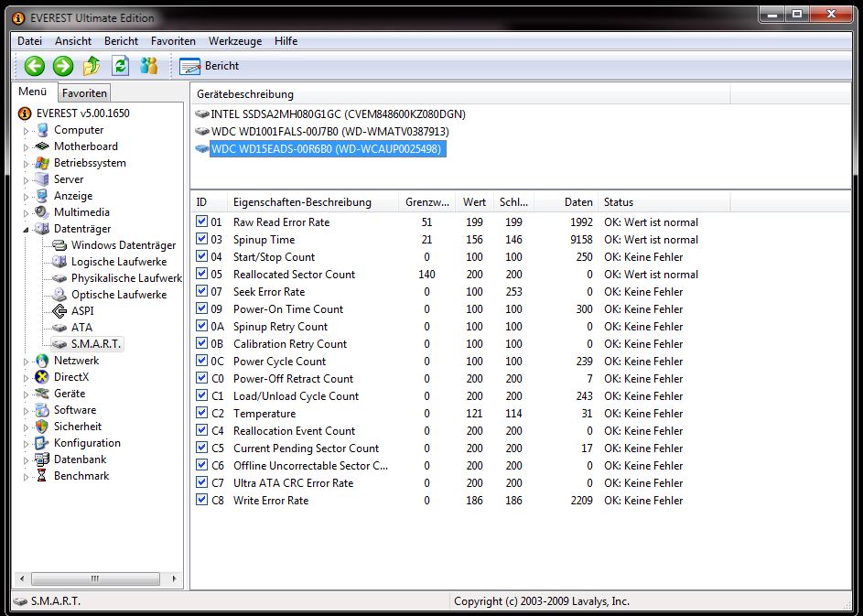Select the Konfiguration icon in tree

pos(42,443)
